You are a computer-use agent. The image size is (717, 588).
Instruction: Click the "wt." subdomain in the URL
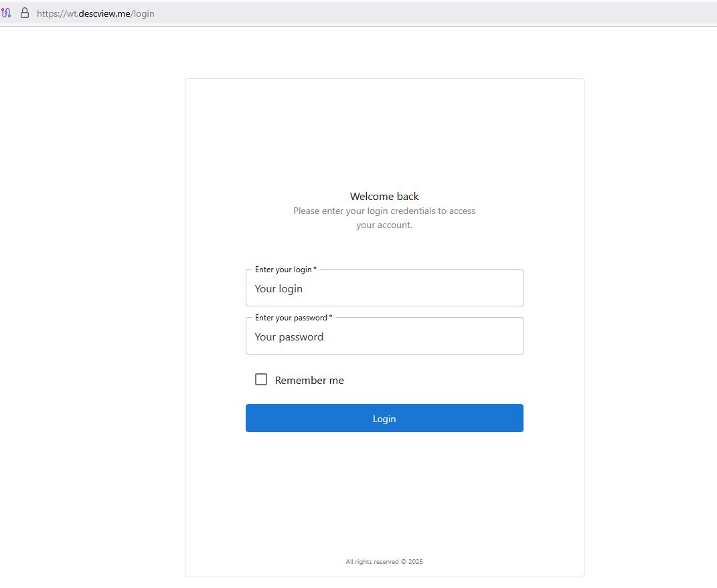click(72, 13)
